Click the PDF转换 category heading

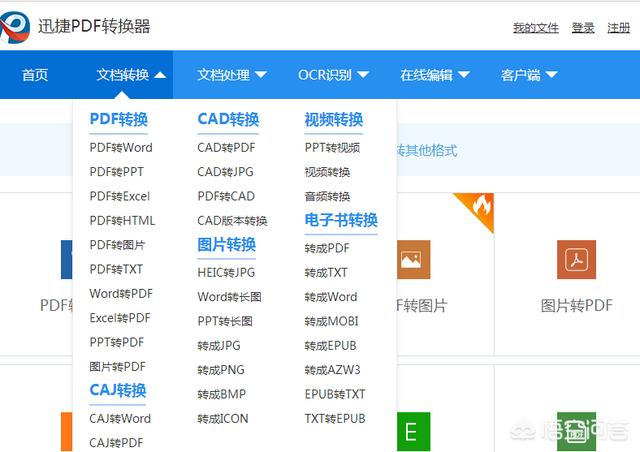coord(119,119)
